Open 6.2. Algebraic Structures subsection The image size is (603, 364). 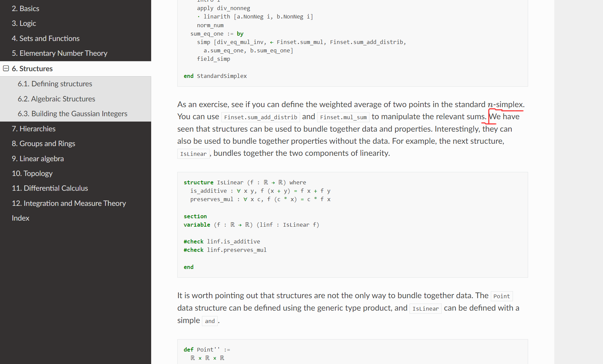[x=56, y=99]
